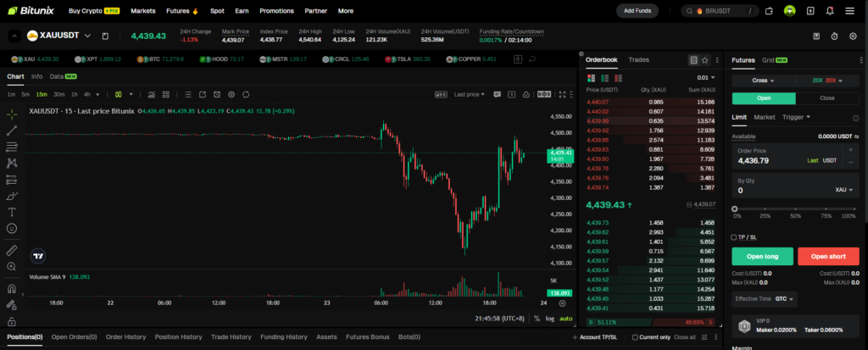Select the crosshair cursor tool
The image size is (868, 350).
12,114
